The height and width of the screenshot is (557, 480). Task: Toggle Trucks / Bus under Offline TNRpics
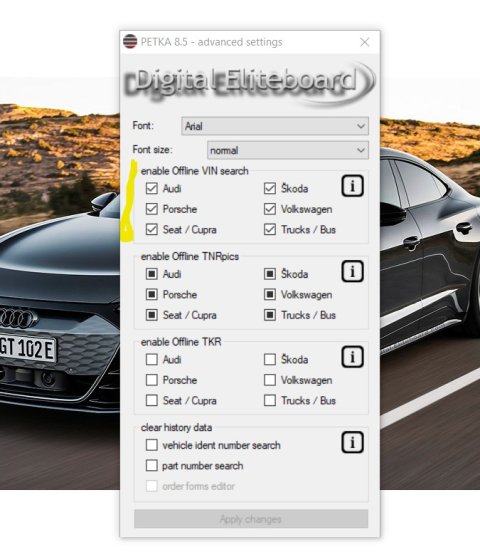(x=270, y=315)
